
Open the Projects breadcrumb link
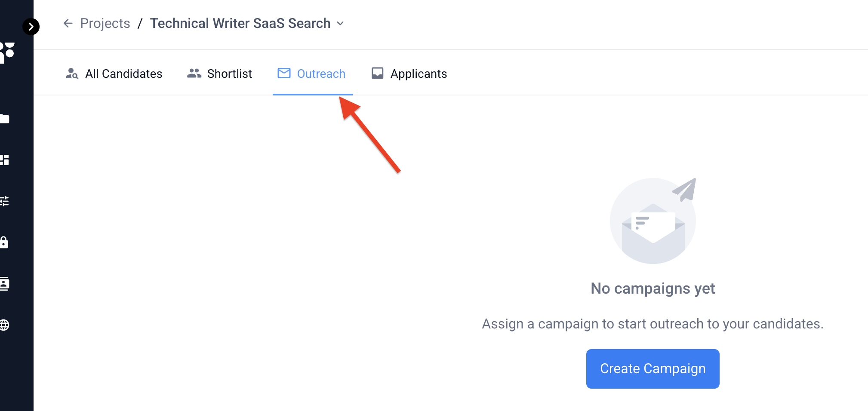point(105,23)
